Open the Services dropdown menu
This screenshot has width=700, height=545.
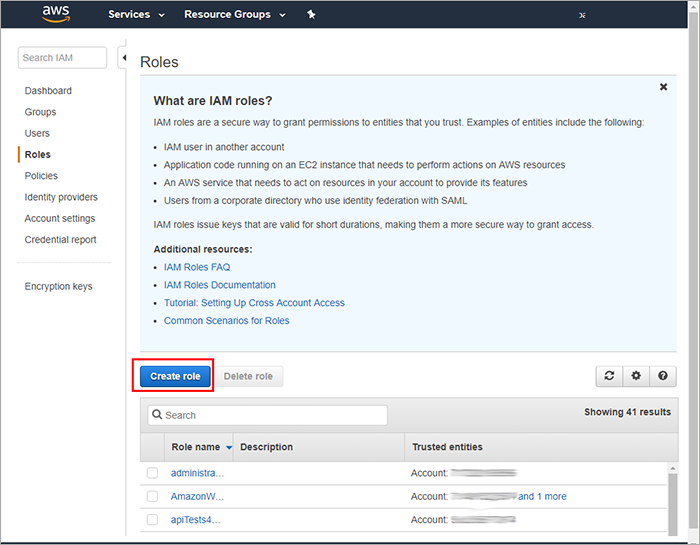(129, 15)
